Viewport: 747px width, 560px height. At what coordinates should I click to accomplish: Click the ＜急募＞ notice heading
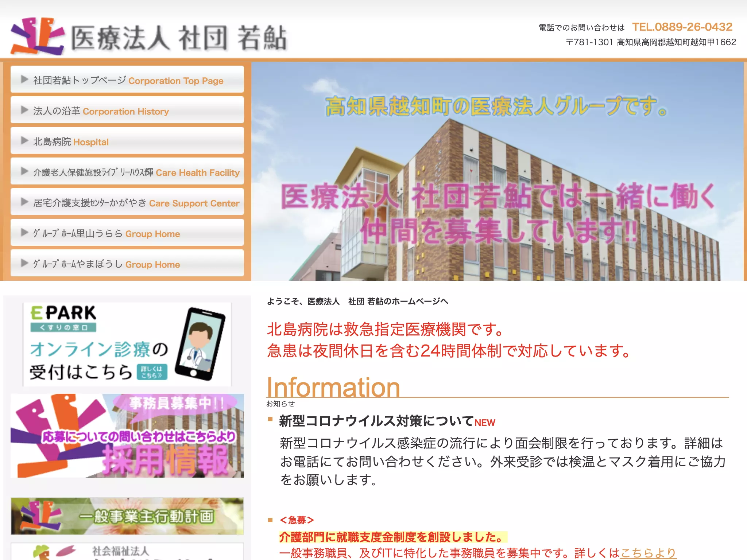tap(297, 520)
